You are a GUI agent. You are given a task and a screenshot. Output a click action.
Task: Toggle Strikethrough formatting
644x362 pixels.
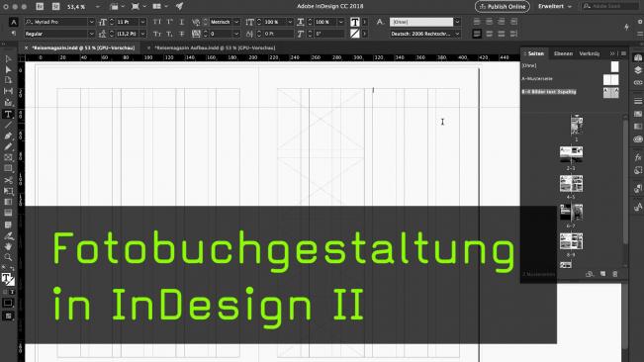click(x=182, y=34)
